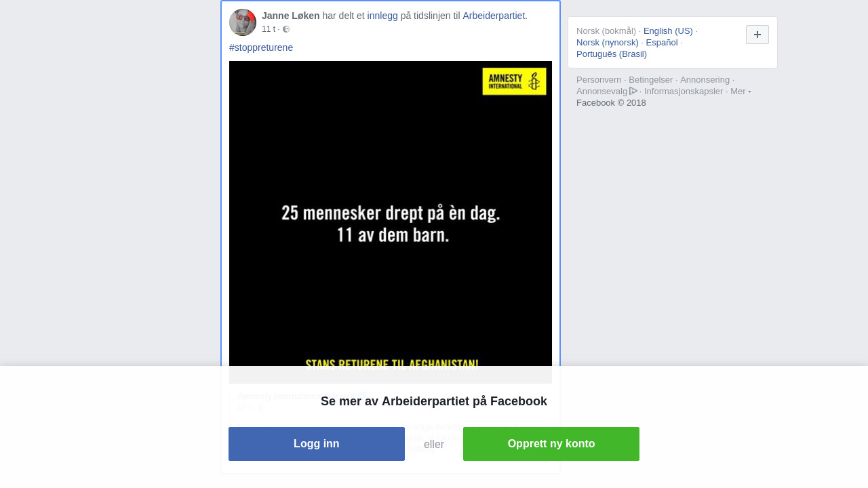Open Janne Løken's profile picture
The width and height of the screenshot is (868, 488).
tap(243, 22)
